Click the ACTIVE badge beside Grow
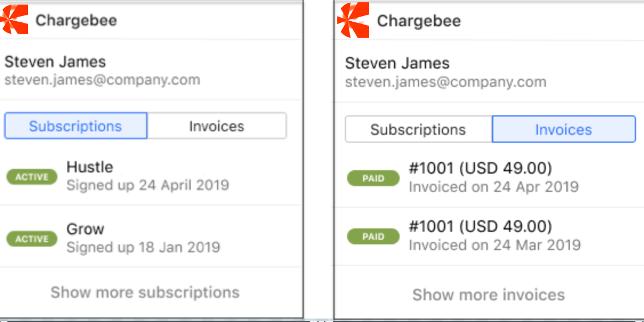Image resolution: width=644 pixels, height=322 pixels. (32, 239)
